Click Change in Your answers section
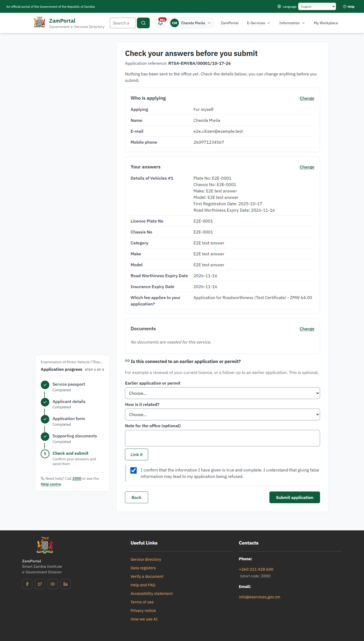 click(x=307, y=167)
